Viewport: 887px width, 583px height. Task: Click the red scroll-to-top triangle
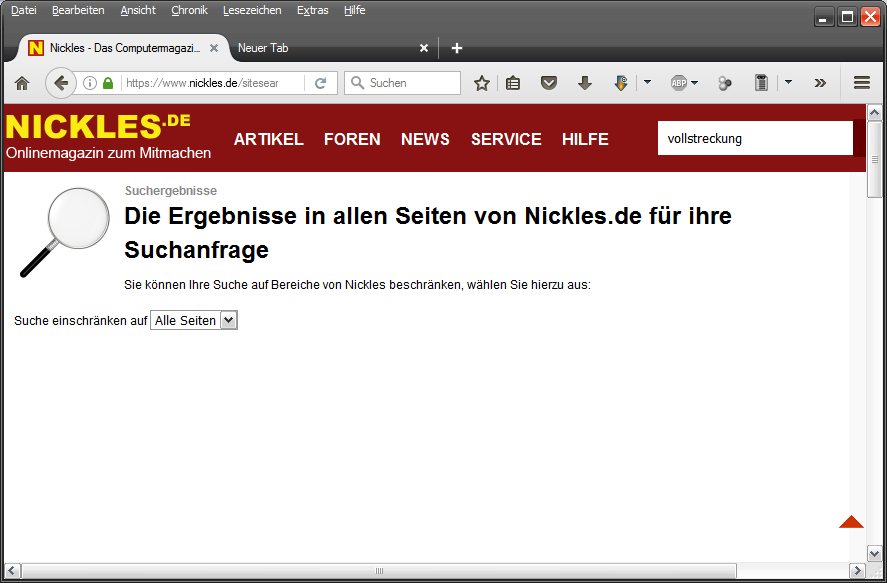coord(851,522)
